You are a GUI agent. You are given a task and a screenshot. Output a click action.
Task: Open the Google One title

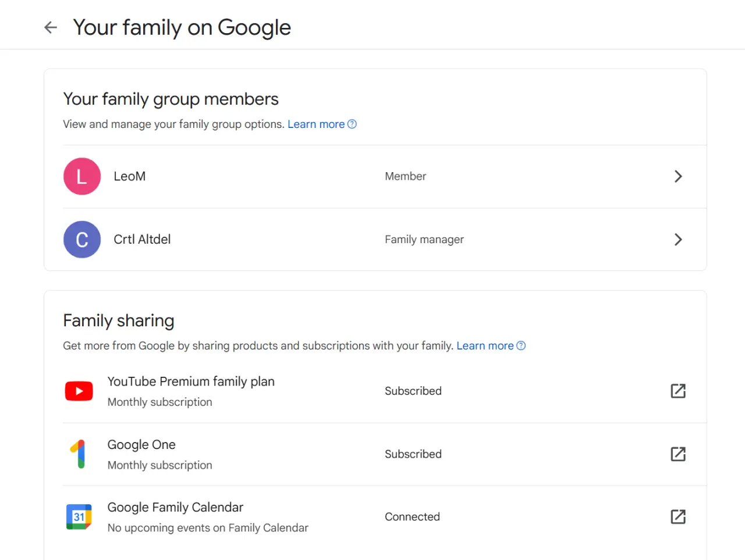coord(141,445)
